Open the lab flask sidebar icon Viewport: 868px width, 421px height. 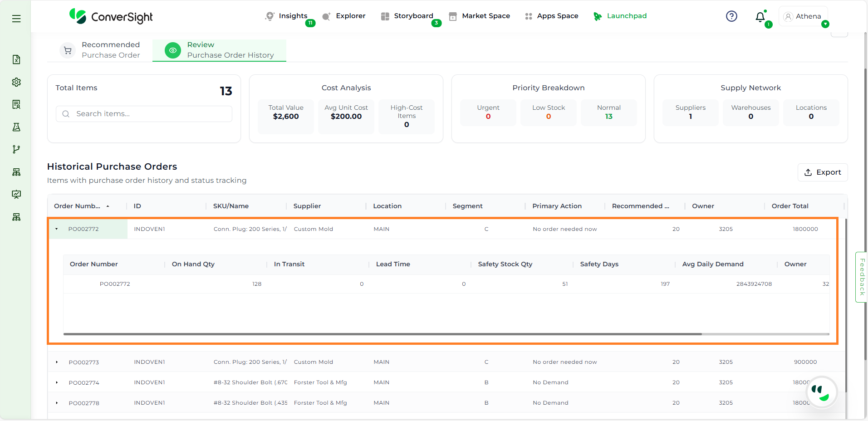[x=16, y=127]
